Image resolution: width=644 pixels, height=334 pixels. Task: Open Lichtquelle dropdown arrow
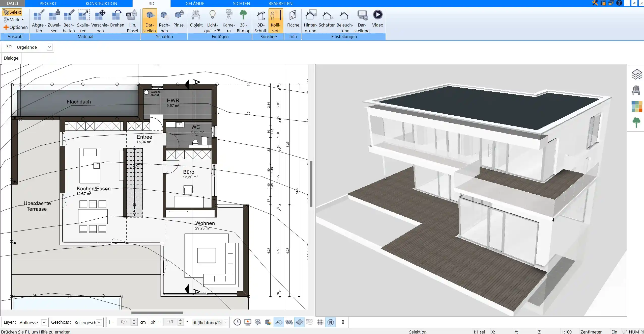pyautogui.click(x=219, y=31)
